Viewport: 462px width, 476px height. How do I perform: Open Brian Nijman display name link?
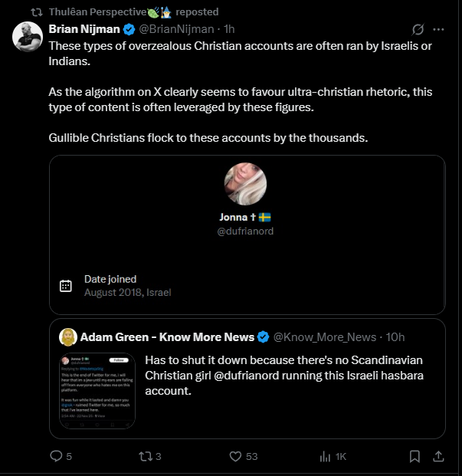(84, 29)
